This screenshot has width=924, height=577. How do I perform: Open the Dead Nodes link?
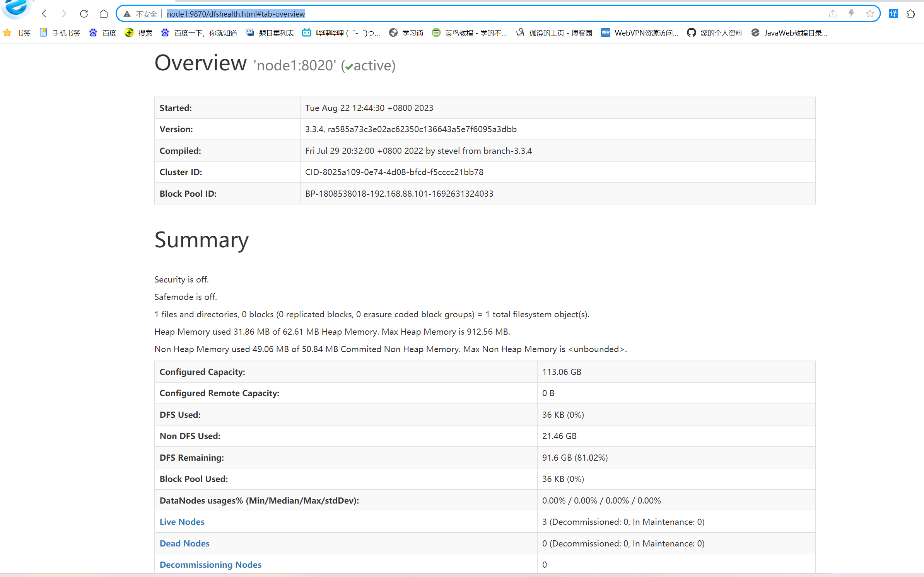(184, 543)
